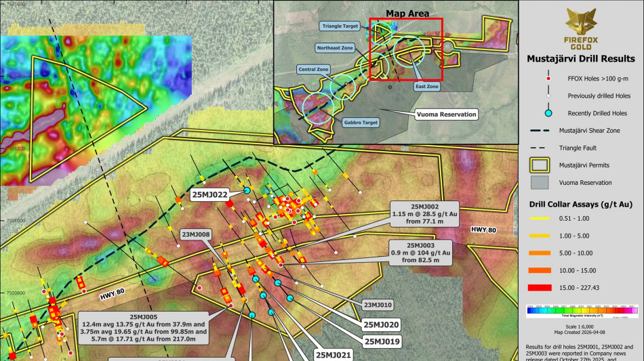Pick the yellow 0.51 - 1.00 assay swatch
Viewport: 644px width, 361px height.
click(x=547, y=217)
